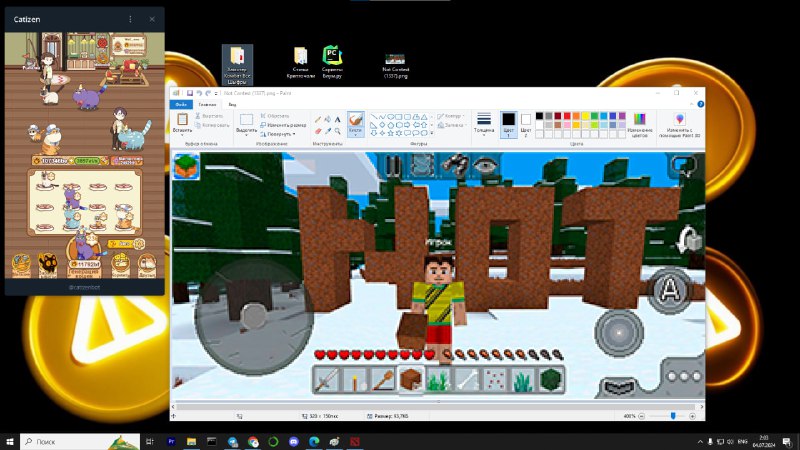Open the PyCharm script desktop icon
The width and height of the screenshot is (800, 450).
tap(332, 62)
